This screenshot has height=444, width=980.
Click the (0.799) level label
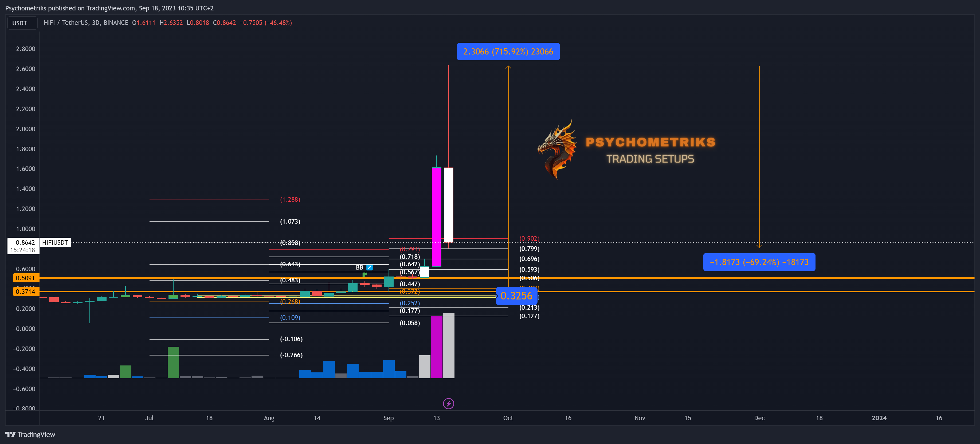(x=530, y=249)
